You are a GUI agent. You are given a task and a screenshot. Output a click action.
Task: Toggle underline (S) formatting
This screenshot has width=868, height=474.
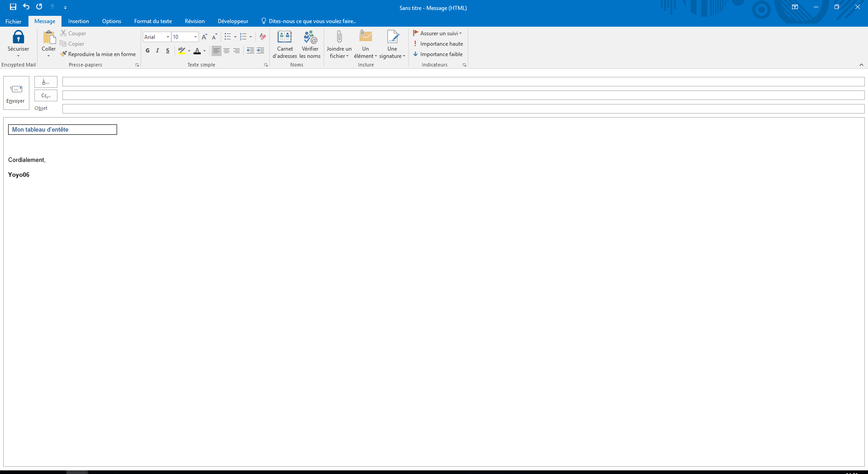pos(168,51)
